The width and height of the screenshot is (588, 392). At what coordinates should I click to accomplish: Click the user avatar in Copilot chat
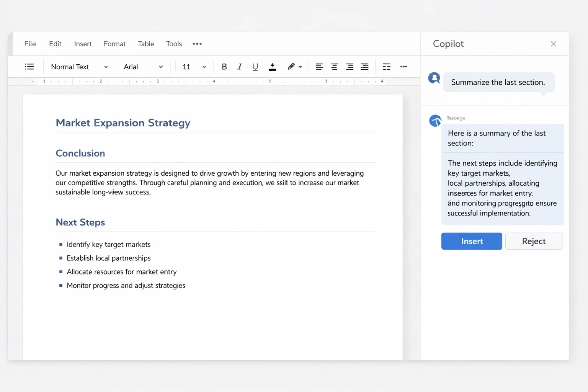pos(434,78)
